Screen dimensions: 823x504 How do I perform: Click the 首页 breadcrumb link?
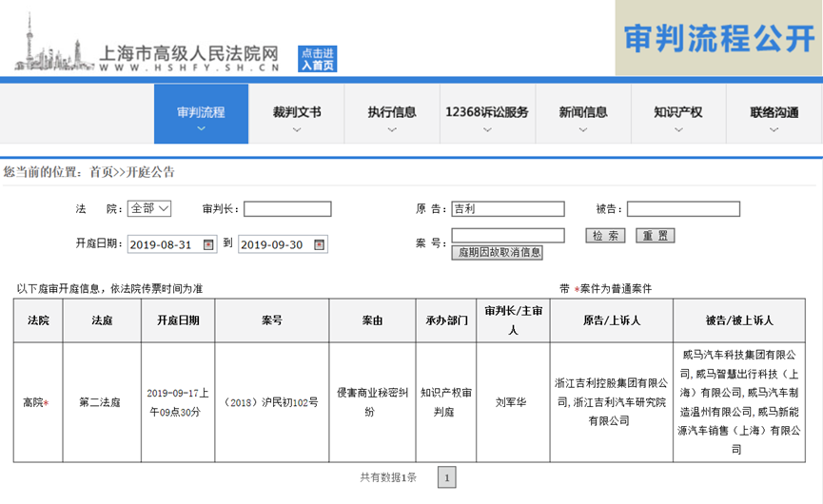(101, 172)
